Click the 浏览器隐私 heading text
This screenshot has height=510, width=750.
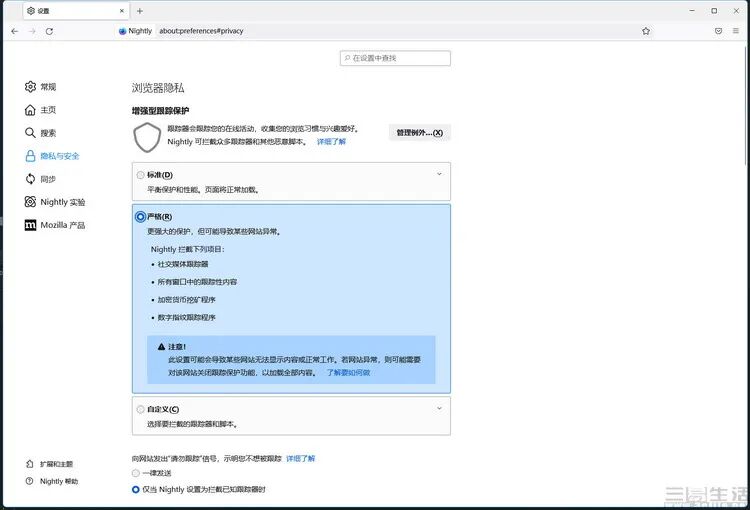158,88
